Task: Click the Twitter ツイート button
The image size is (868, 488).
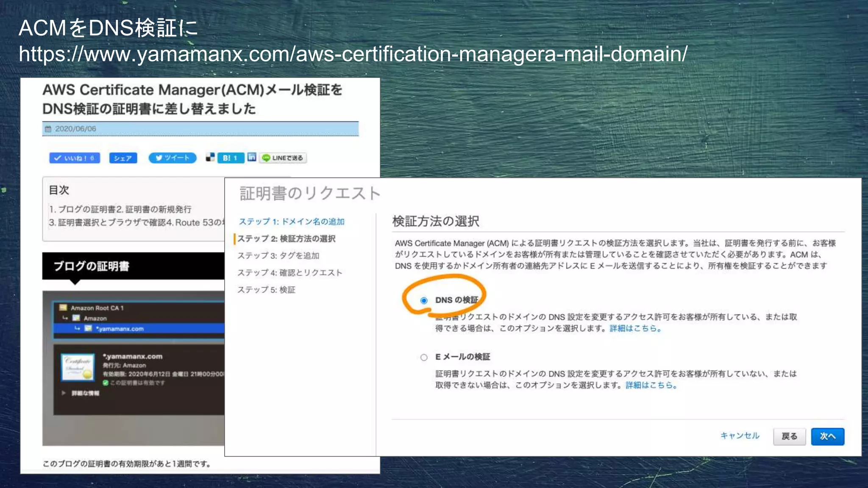Action: pos(172,158)
